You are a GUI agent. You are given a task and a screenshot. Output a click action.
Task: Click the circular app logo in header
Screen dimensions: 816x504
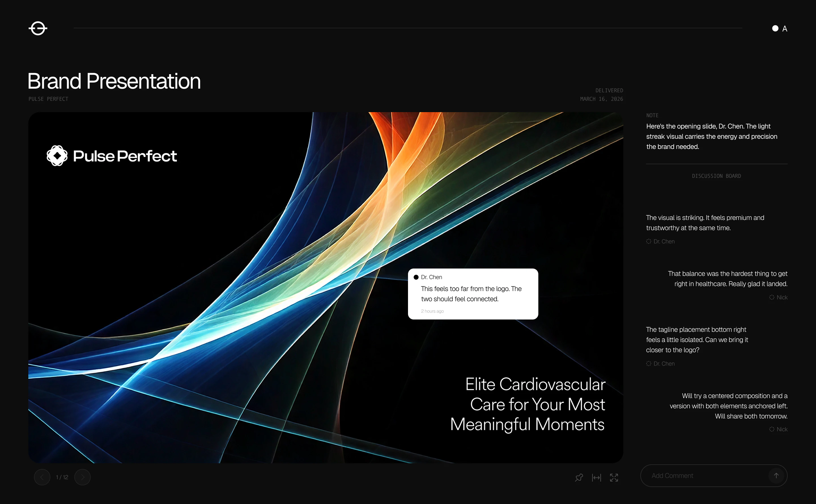pos(38,28)
